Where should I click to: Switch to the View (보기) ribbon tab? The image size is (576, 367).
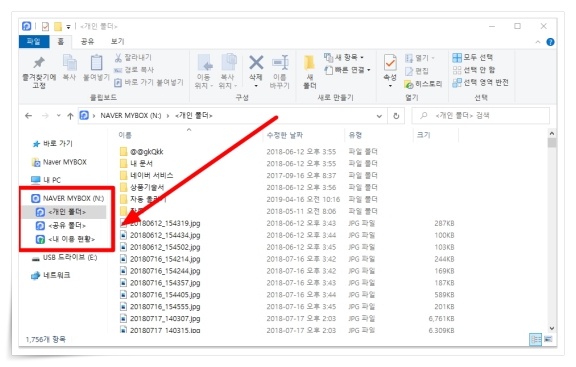click(118, 41)
